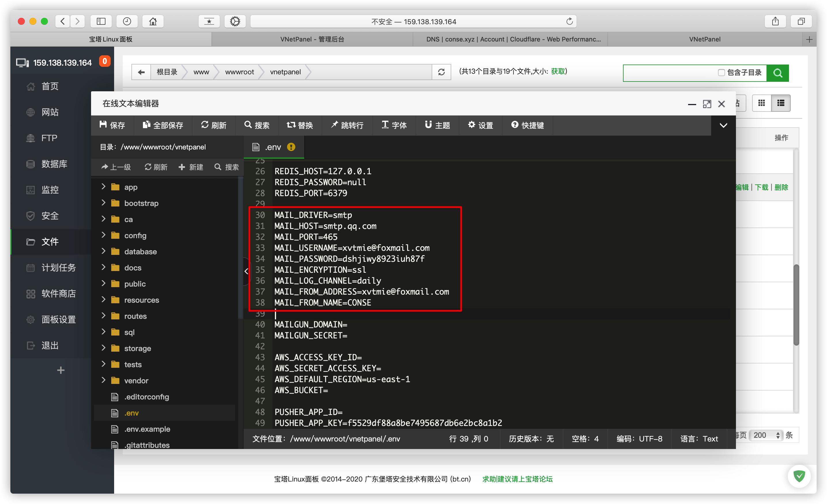The height and width of the screenshot is (504, 827).
Task: Click 获取 to get directory size
Action: [x=558, y=71]
